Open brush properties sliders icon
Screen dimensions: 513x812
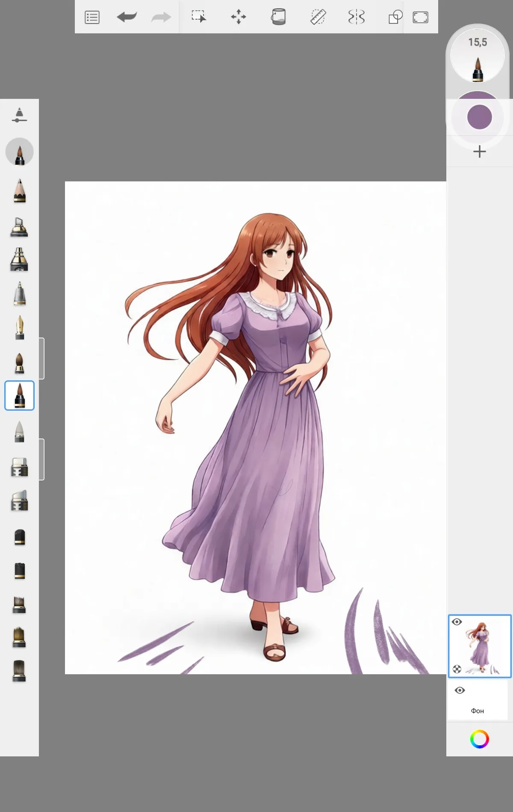(19, 116)
